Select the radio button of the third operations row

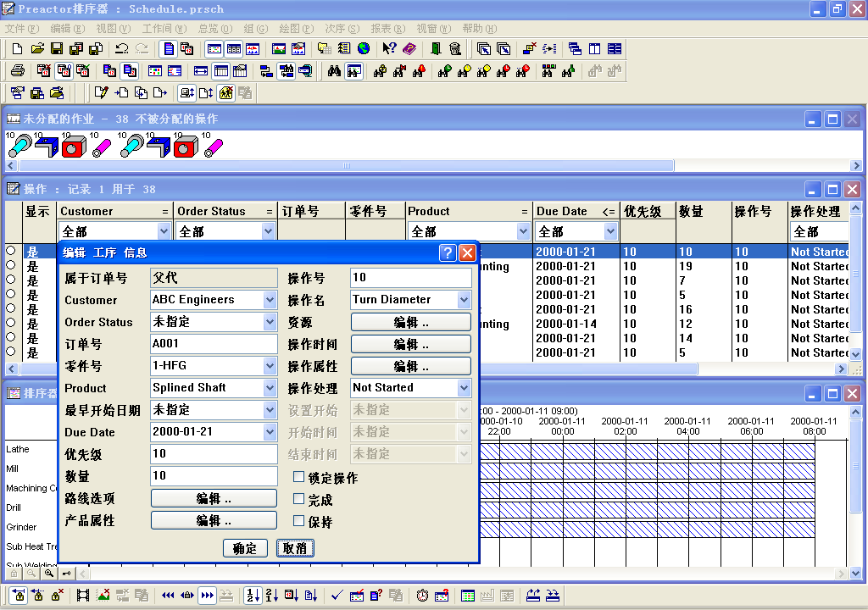pyautogui.click(x=10, y=279)
